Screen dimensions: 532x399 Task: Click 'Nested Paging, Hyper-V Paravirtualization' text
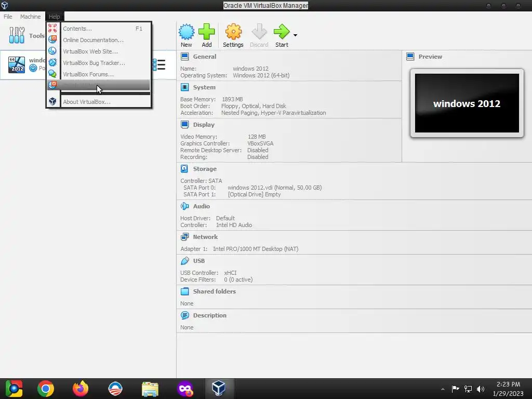tap(273, 113)
